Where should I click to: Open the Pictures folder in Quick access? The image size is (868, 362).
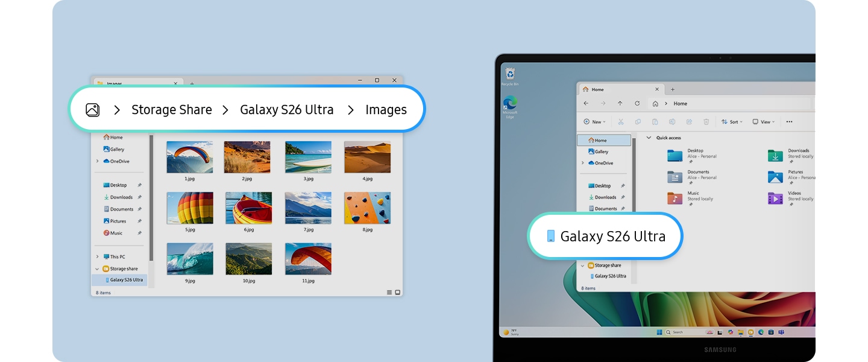(x=790, y=177)
